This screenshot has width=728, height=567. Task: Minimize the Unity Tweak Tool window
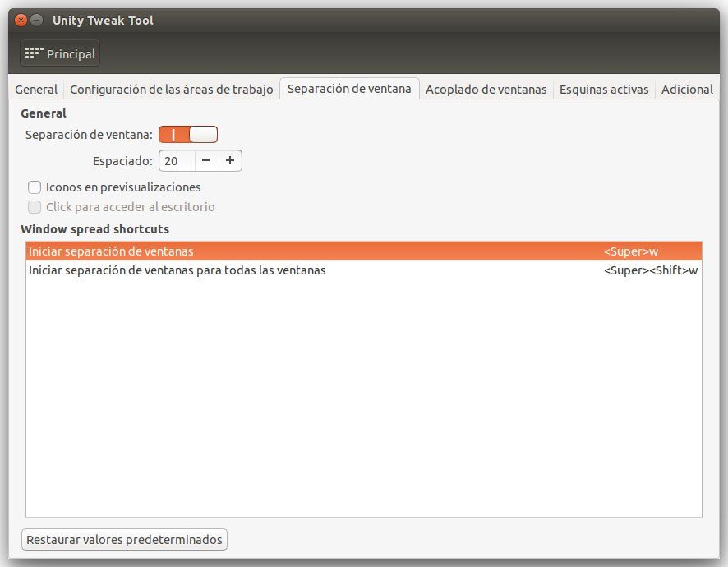[x=37, y=21]
